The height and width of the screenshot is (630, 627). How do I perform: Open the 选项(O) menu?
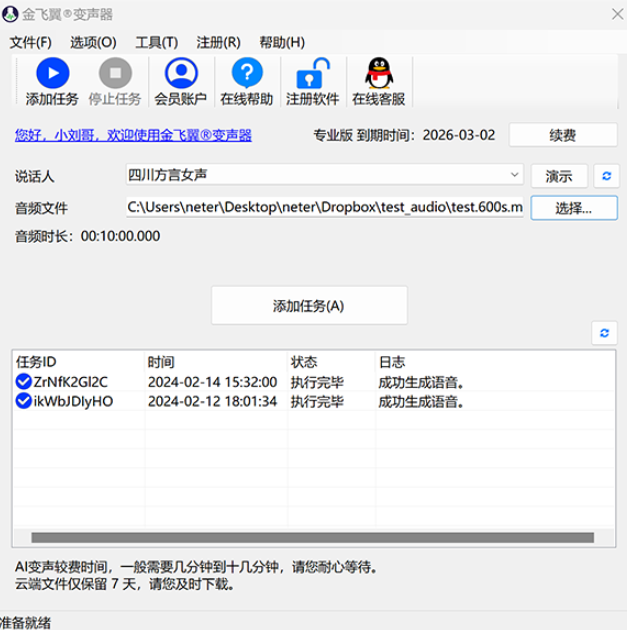coord(94,42)
